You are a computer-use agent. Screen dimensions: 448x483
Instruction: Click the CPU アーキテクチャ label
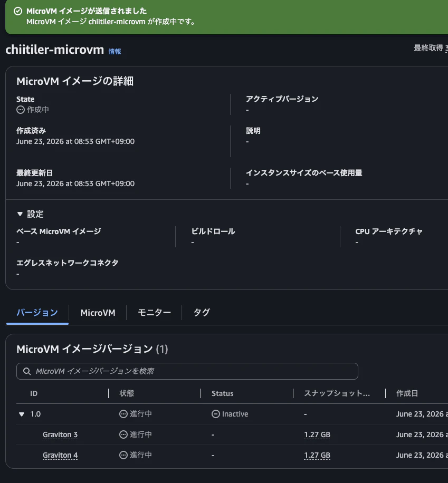(x=389, y=231)
